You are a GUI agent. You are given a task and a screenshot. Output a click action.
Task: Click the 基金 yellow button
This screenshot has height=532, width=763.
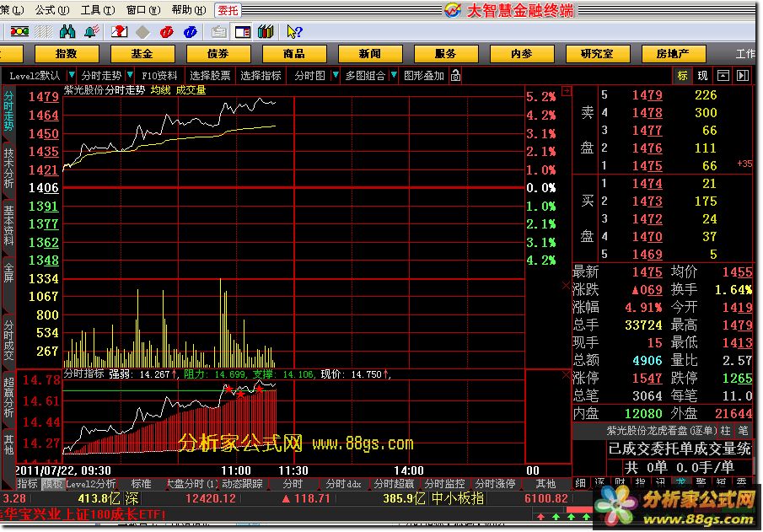point(142,54)
